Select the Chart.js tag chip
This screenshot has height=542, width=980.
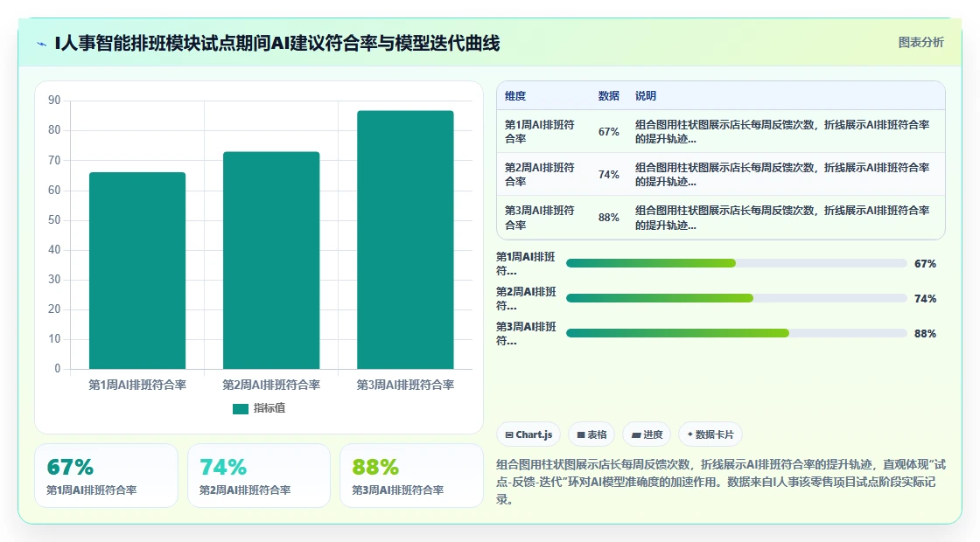tap(528, 434)
